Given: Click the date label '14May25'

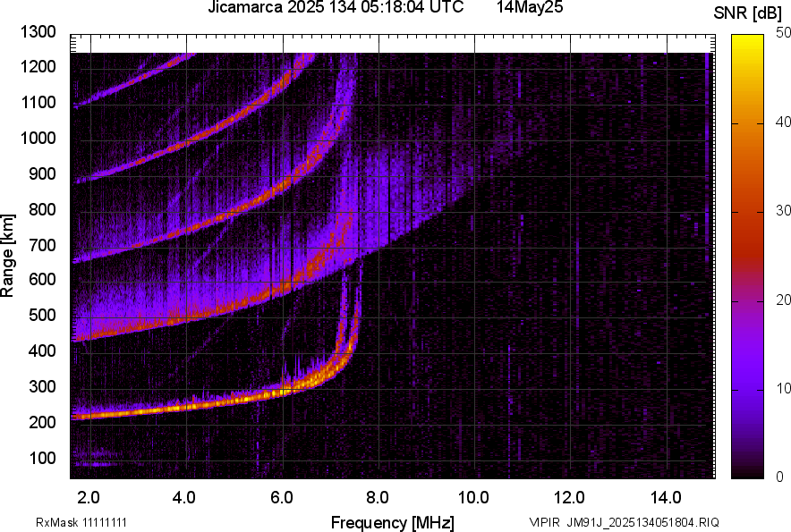Looking at the screenshot, I should tap(530, 7).
